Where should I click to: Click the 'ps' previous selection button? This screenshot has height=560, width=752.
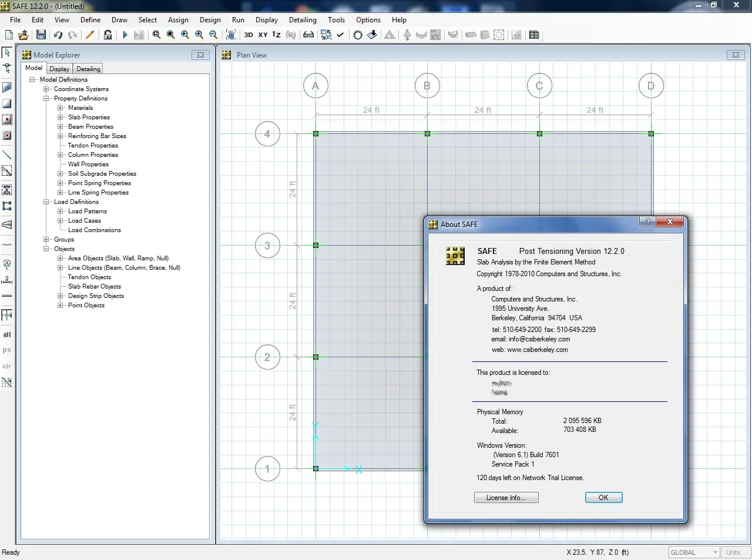click(x=7, y=350)
